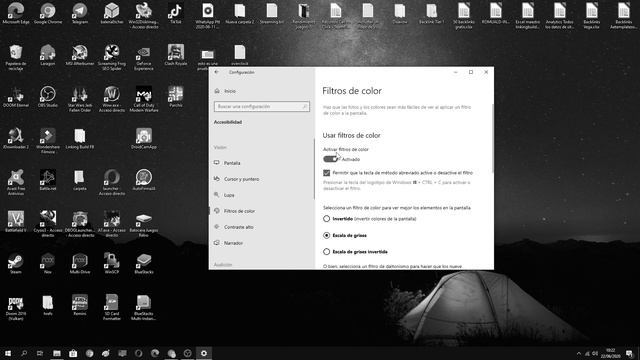
Task: Click the Settings content scrollbar
Action: point(492,139)
